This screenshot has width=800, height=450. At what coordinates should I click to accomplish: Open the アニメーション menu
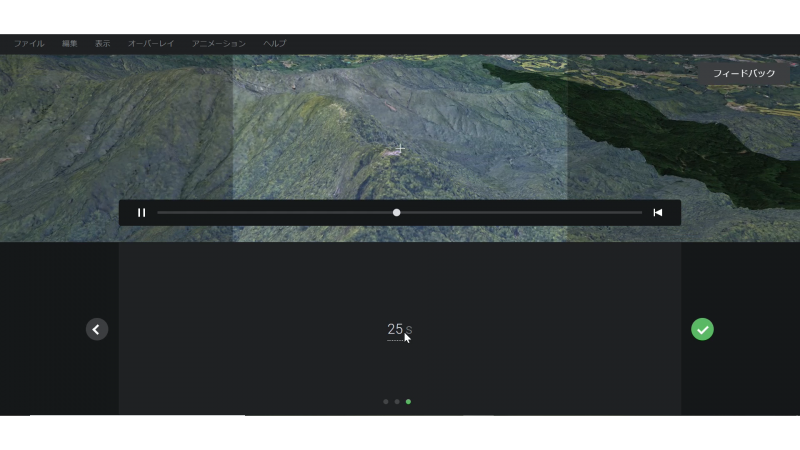(218, 44)
